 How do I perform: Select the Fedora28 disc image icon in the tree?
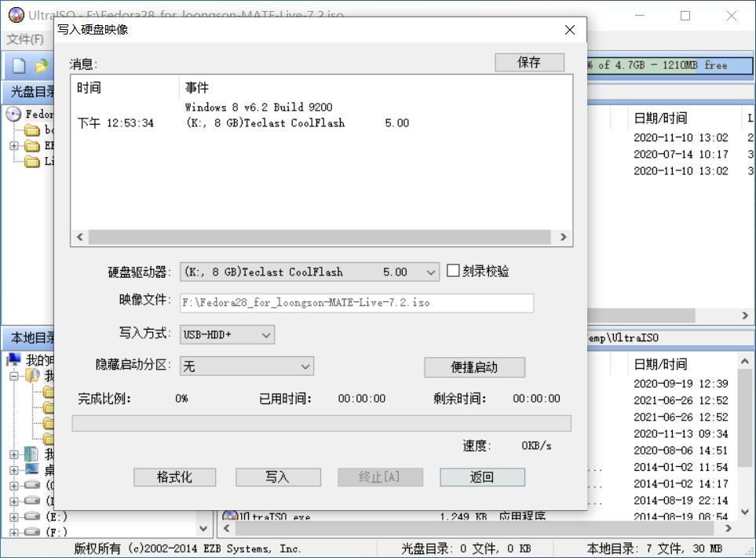pyautogui.click(x=13, y=115)
